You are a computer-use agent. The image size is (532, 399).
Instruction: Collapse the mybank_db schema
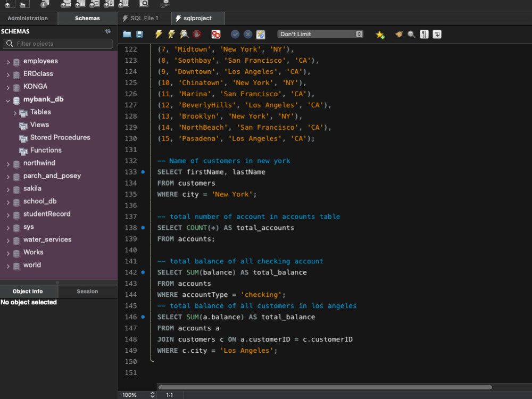(x=8, y=101)
